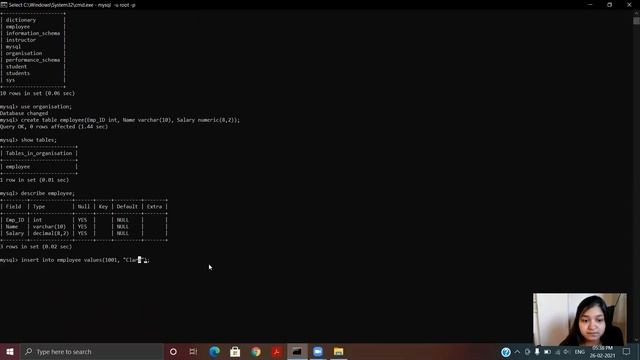
Task: Click '3 rows in set (0.02 sec)' line
Action: click(x=36, y=247)
